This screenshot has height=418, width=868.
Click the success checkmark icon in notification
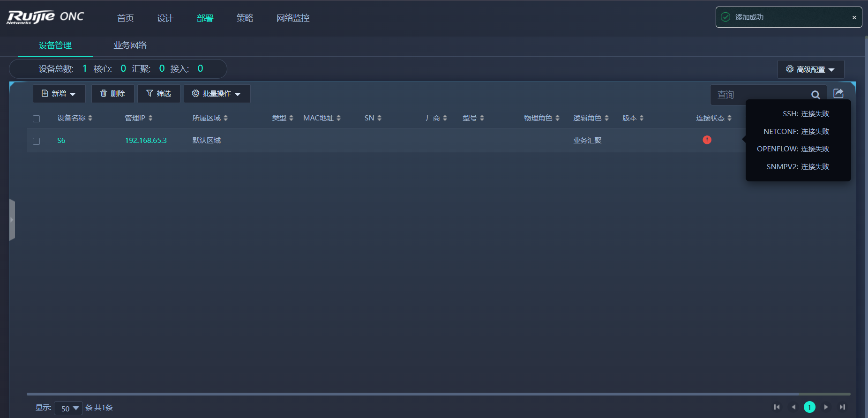point(726,17)
